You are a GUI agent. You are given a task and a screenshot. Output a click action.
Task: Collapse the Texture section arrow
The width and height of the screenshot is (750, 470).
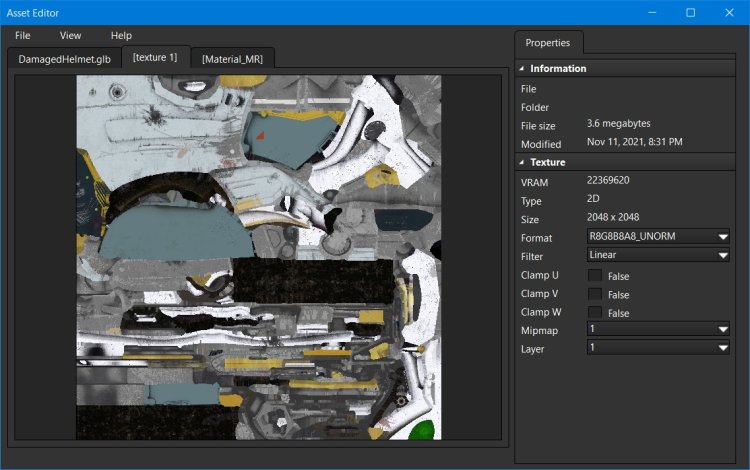coord(521,162)
